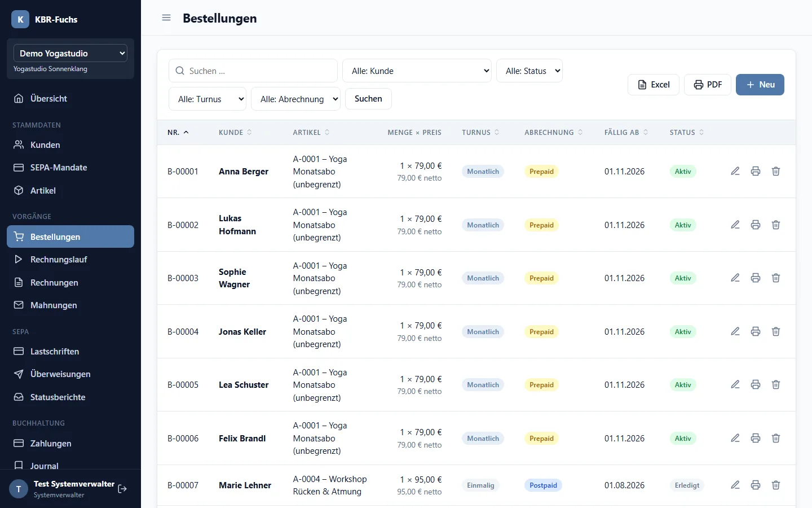The image size is (812, 508).
Task: Open the 'Alle: Turnus' filter dropdown
Action: pyautogui.click(x=208, y=99)
